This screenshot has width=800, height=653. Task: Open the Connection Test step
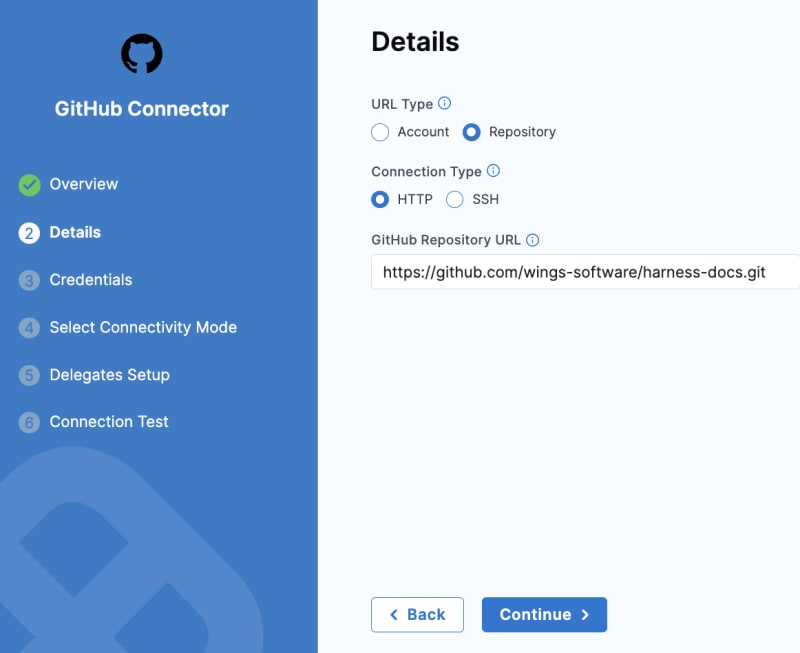coord(109,422)
